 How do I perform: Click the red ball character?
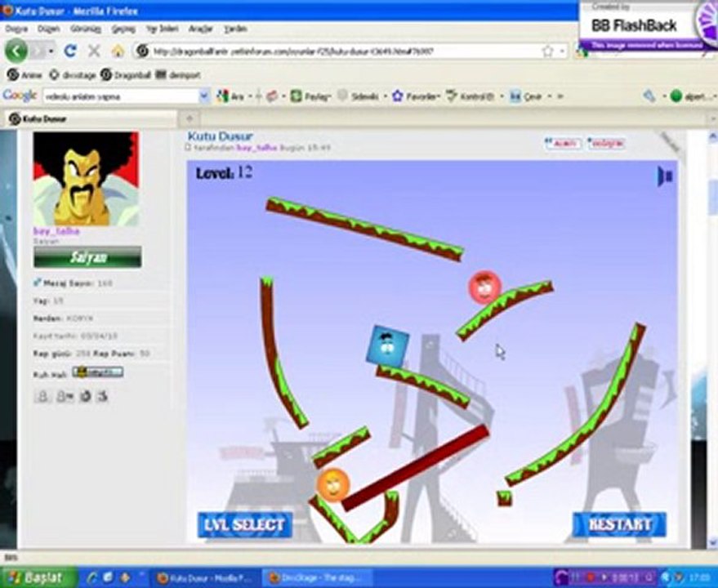tap(484, 287)
